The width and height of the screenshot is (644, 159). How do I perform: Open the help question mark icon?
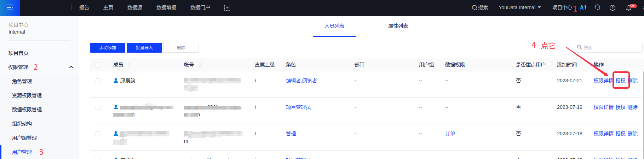613,8
